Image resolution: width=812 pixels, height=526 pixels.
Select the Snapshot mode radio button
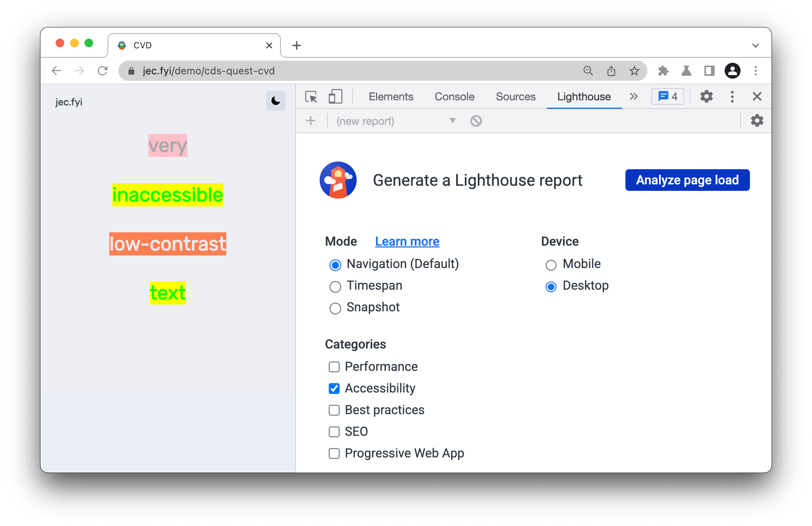click(335, 308)
